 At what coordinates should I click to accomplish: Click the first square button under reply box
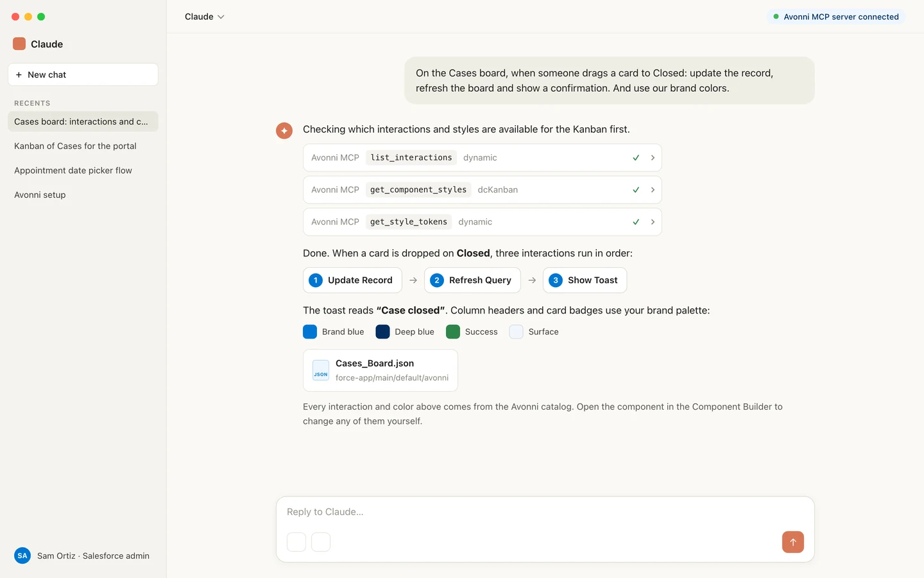(296, 542)
